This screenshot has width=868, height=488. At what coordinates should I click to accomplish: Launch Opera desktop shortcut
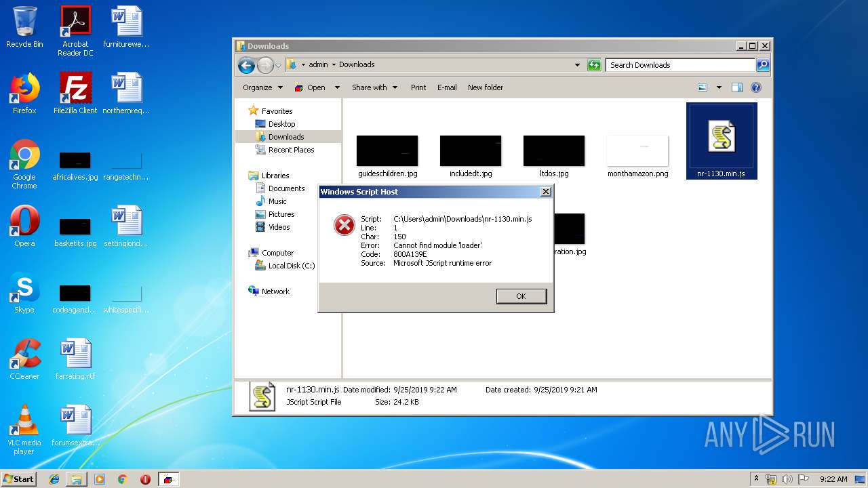(x=24, y=226)
